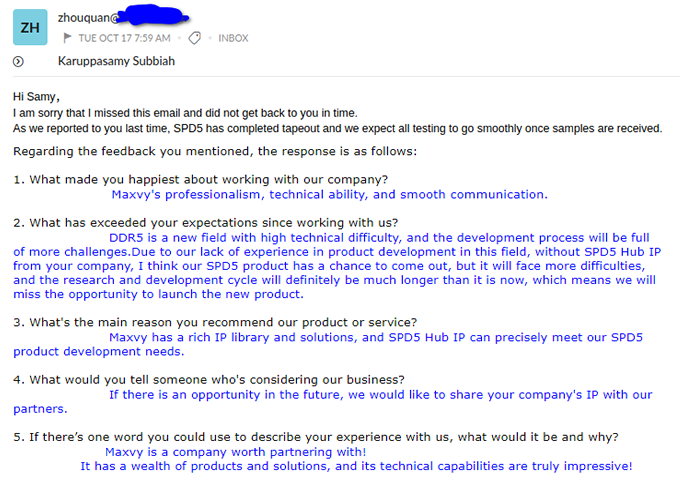Image resolution: width=680 pixels, height=482 pixels.
Task: Click the 'Hi Samy,' greeting line
Action: (x=36, y=96)
